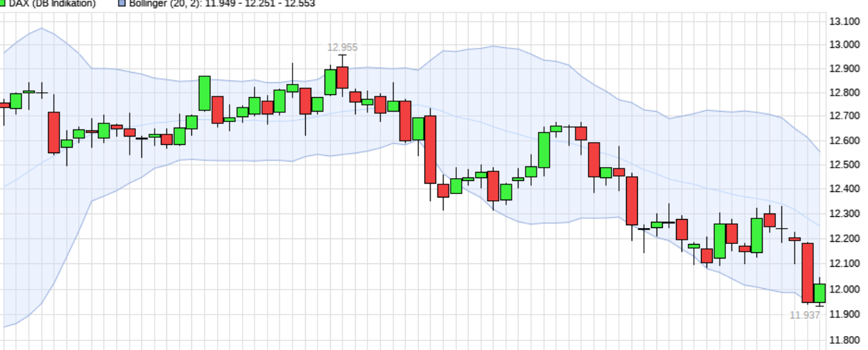Click the 11.800 axis value

844,340
